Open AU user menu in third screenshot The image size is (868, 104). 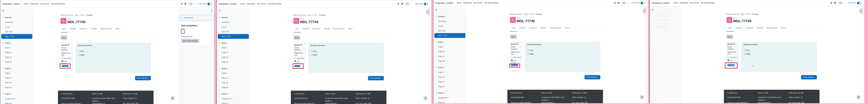[x=625, y=3]
